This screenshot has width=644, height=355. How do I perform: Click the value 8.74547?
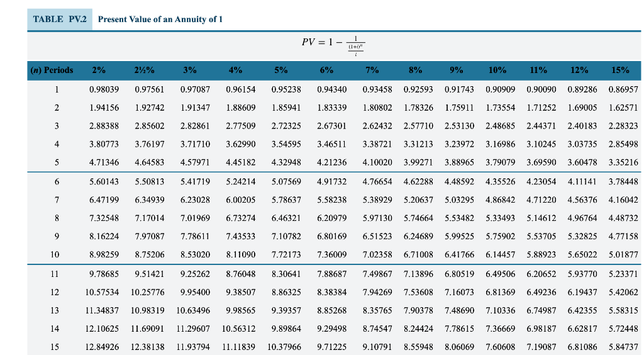[x=377, y=329]
